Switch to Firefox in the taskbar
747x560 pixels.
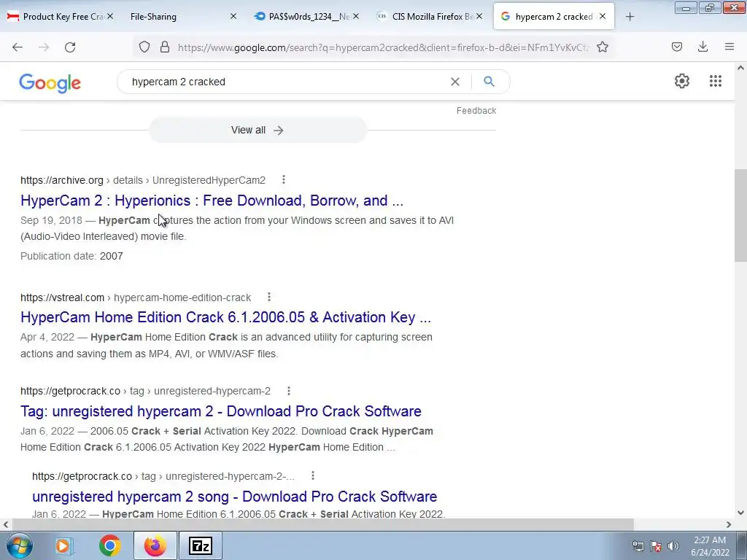pyautogui.click(x=155, y=545)
